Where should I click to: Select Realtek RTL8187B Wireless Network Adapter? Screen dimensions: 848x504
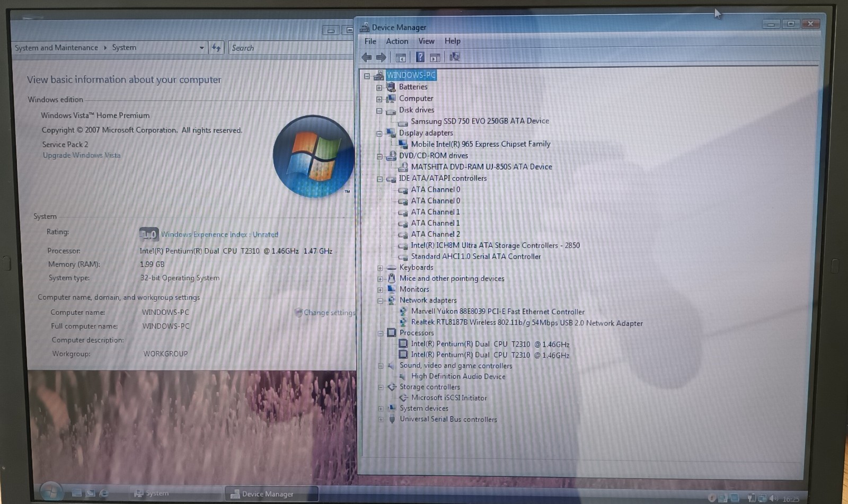(527, 323)
